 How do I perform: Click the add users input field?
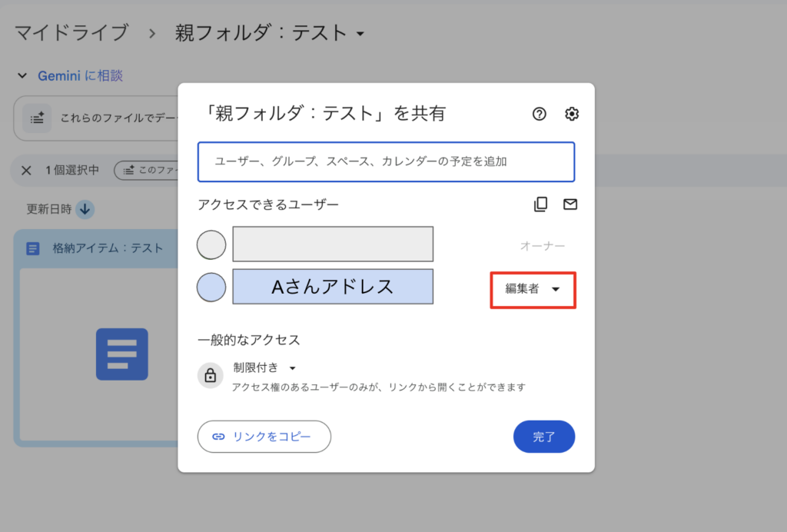coord(385,161)
